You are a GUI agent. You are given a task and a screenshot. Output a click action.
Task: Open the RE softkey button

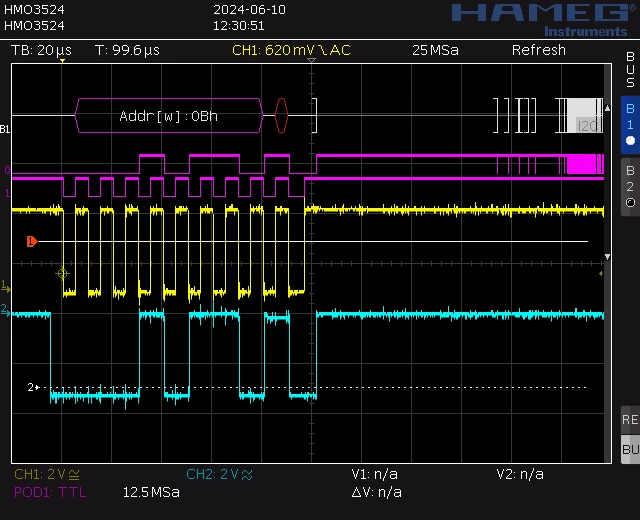(x=630, y=420)
